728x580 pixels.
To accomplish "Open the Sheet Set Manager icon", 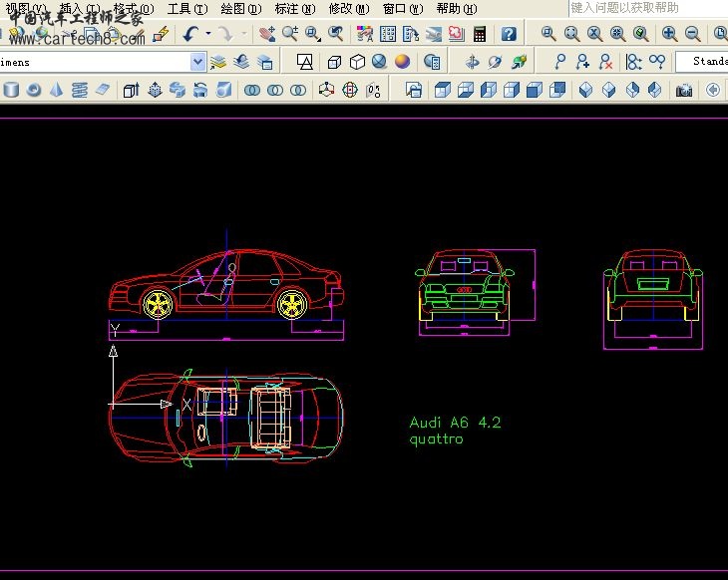I will pyautogui.click(x=434, y=34).
